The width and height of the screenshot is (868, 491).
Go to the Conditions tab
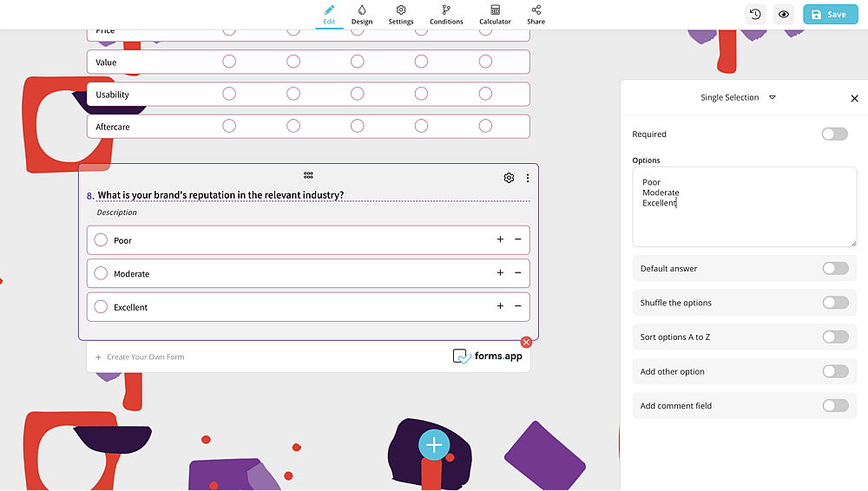[x=446, y=15]
